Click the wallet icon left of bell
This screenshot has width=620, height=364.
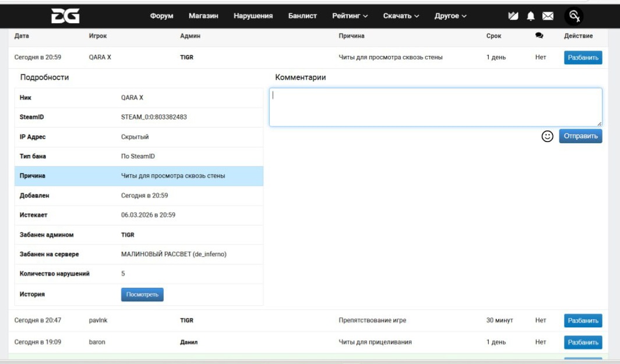513,16
